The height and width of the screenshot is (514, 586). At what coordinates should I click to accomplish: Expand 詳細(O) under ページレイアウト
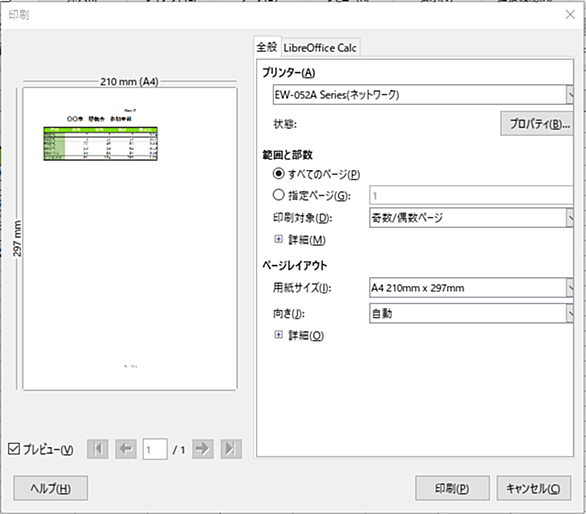pos(278,335)
